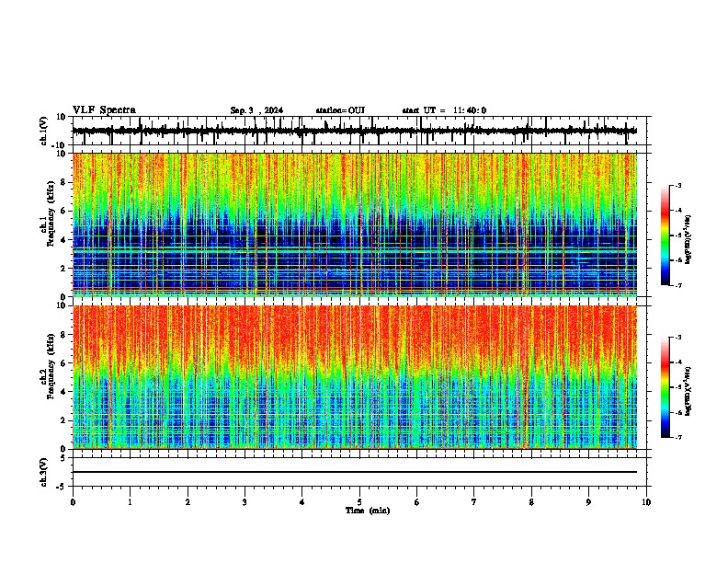Click the "ch.3(V)" bottom panel axis label
This screenshot has height=563, width=728.
[44, 472]
